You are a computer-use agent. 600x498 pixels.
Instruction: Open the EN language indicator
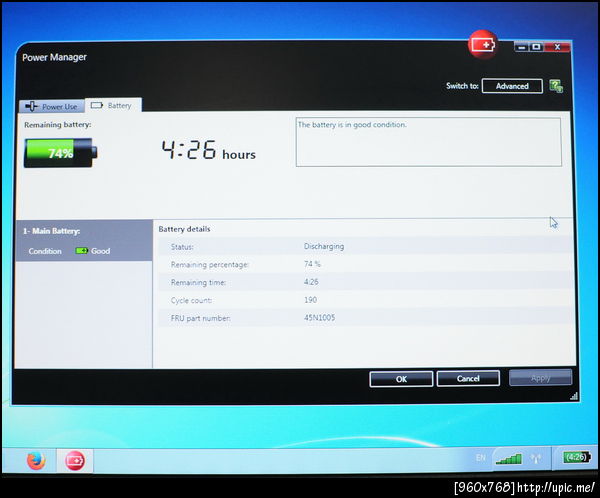click(481, 458)
